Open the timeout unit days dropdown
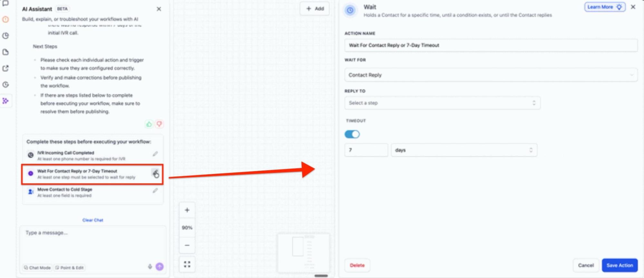 pos(464,150)
